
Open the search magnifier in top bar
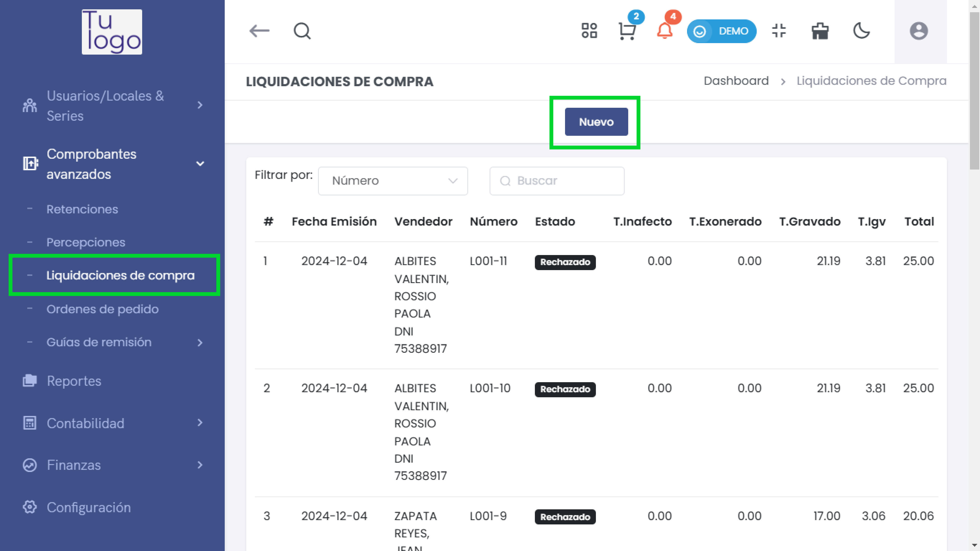[x=302, y=31]
